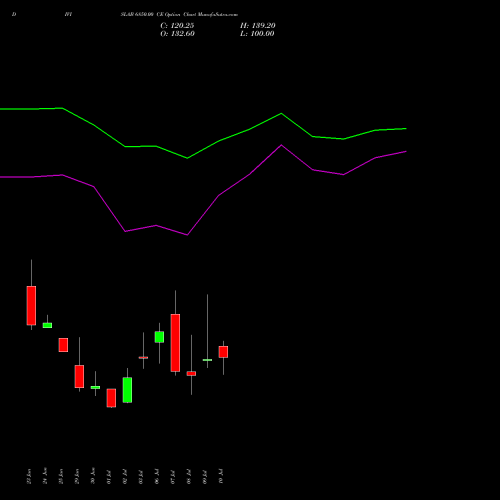Select the green candle for 02 Jul
Screen dimensions: 500x500
point(127,390)
